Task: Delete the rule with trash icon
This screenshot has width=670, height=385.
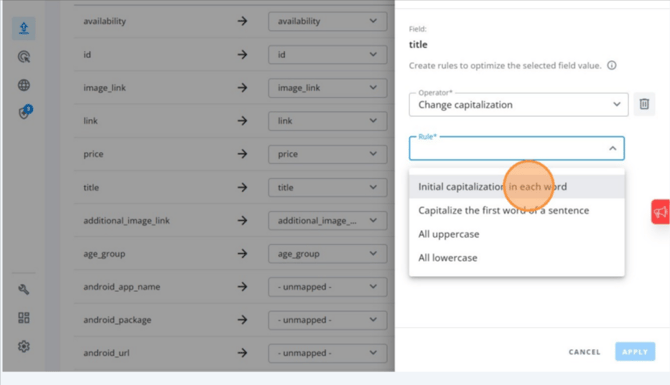Action: point(644,104)
